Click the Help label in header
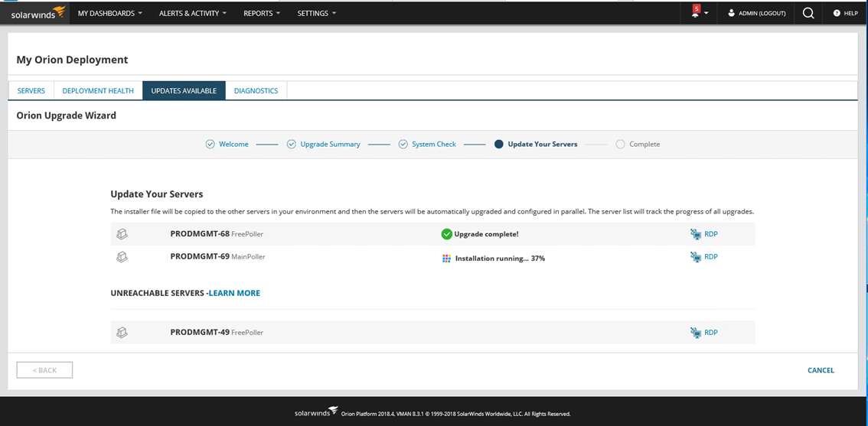 [x=851, y=13]
